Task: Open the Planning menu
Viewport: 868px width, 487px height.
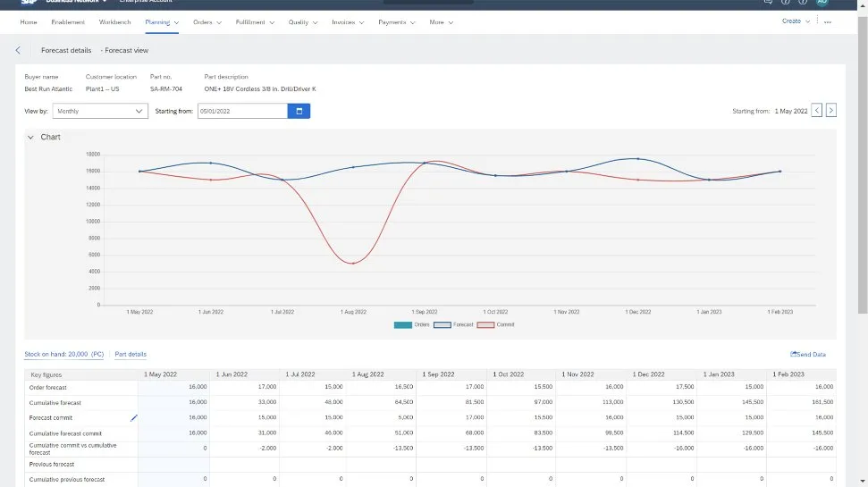Action: 162,21
